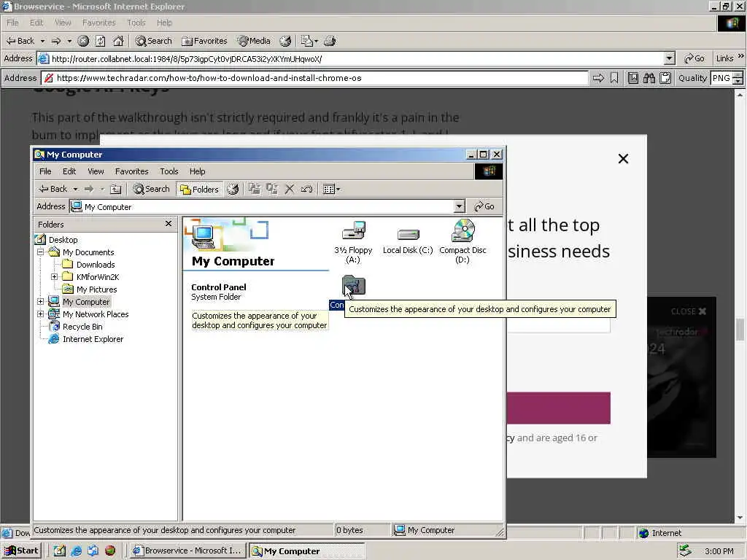This screenshot has height=560, width=747.
Task: Collapse the My Documents tree node
Action: [x=41, y=252]
